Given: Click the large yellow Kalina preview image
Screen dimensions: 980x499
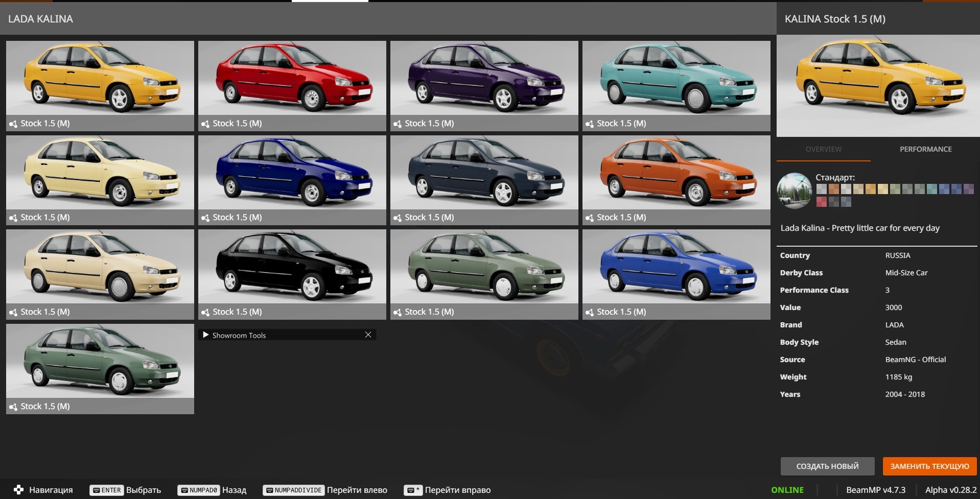Looking at the screenshot, I should pyautogui.click(x=878, y=85).
